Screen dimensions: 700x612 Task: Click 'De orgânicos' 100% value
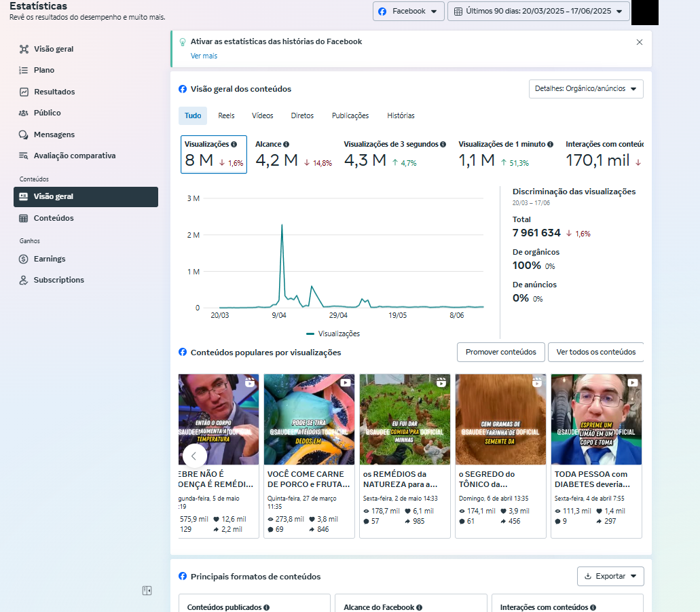[x=526, y=266]
